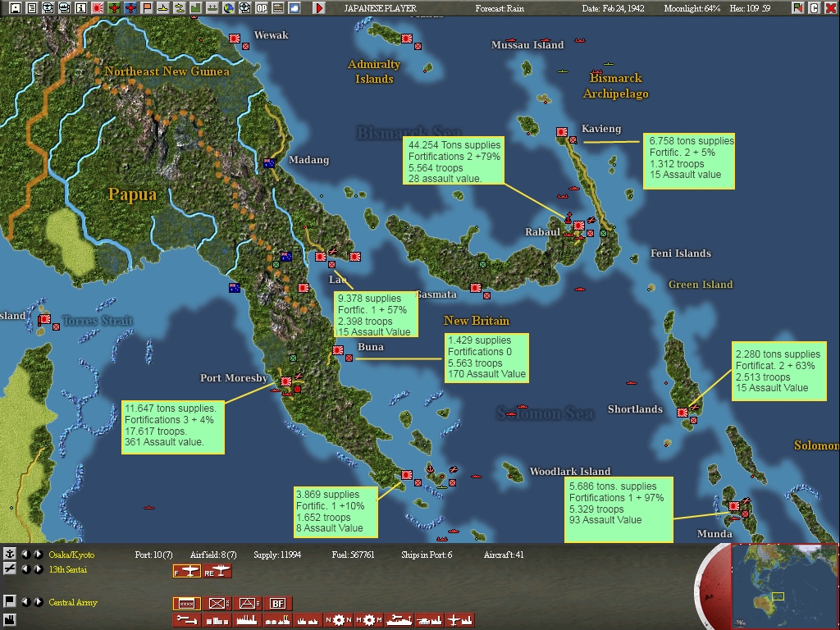This screenshot has width=840, height=630.
Task: Select the Japanese flag unit at Rabaul
Action: coord(578,226)
